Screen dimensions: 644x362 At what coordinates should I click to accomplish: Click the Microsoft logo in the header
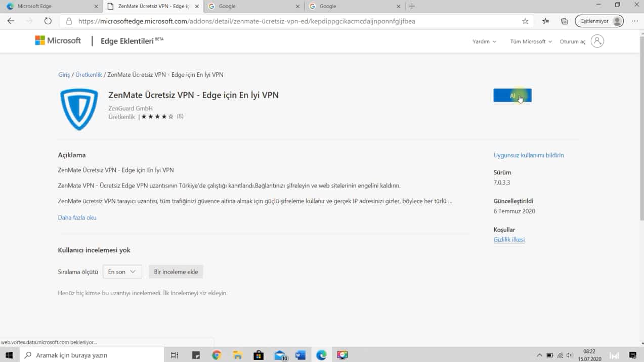[58, 40]
